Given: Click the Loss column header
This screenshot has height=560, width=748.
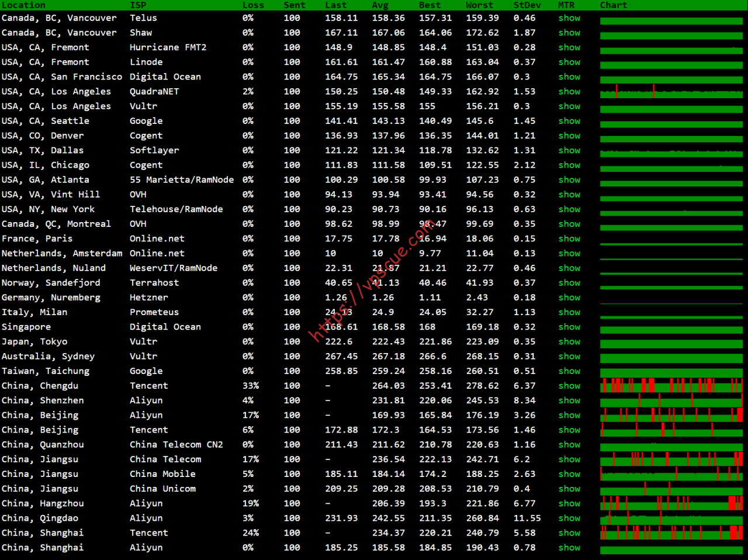Looking at the screenshot, I should click(253, 5).
